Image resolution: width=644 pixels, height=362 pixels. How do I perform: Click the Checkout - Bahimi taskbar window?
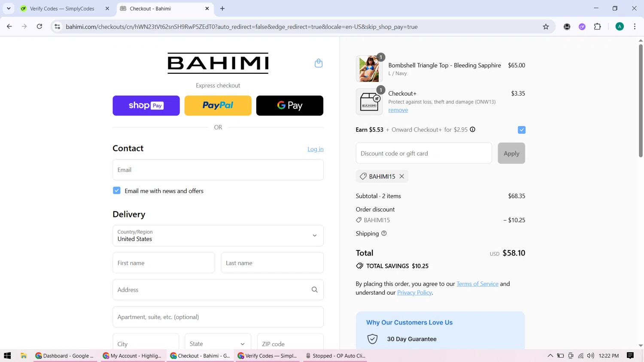click(200, 356)
